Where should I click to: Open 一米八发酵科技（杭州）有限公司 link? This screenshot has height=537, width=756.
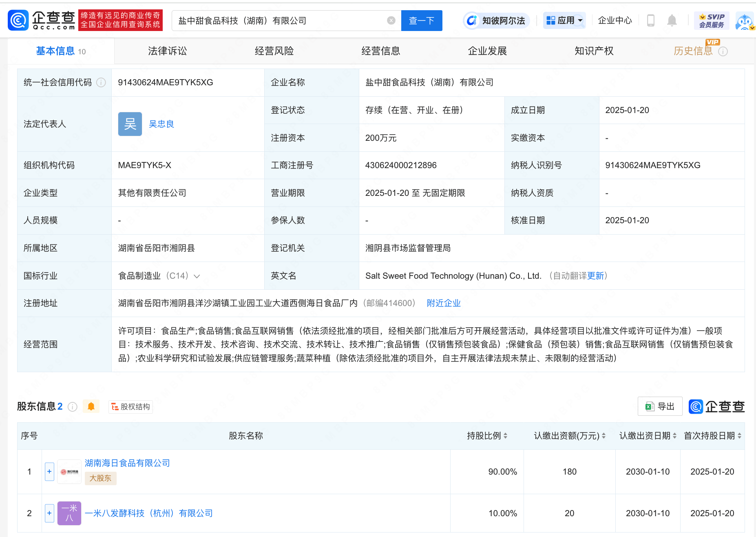pos(149,513)
